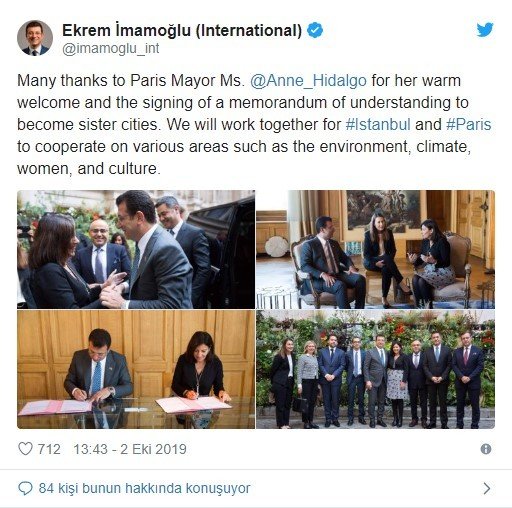Image resolution: width=512 pixels, height=508 pixels.
Task: Open the tweet info icon
Action: tap(486, 449)
